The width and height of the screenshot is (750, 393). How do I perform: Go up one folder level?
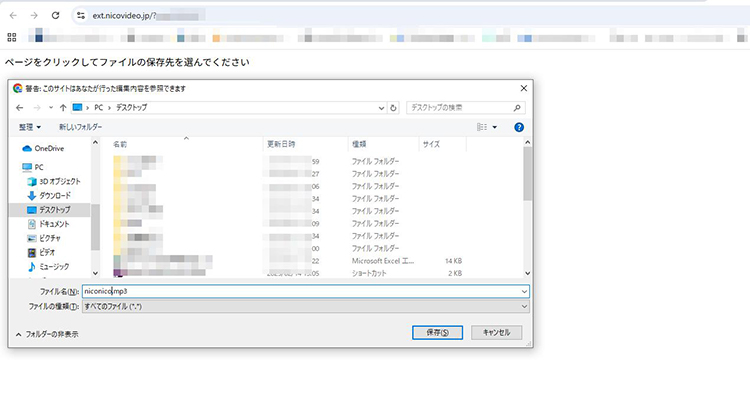click(63, 108)
